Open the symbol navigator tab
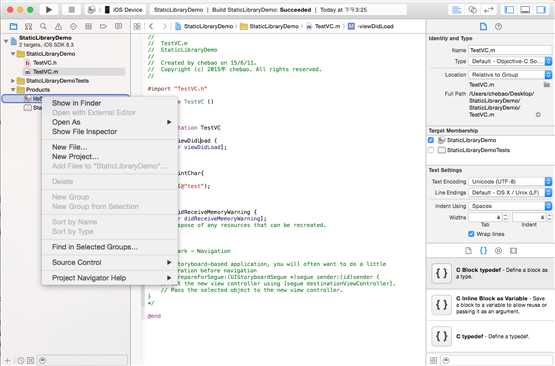Viewport: 555px width, 366px height. point(28,26)
